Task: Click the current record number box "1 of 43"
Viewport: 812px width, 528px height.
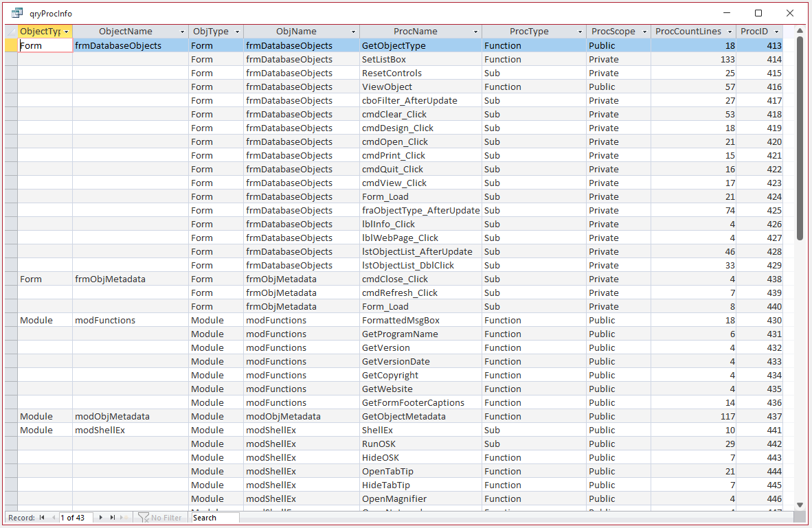Action: [x=76, y=518]
